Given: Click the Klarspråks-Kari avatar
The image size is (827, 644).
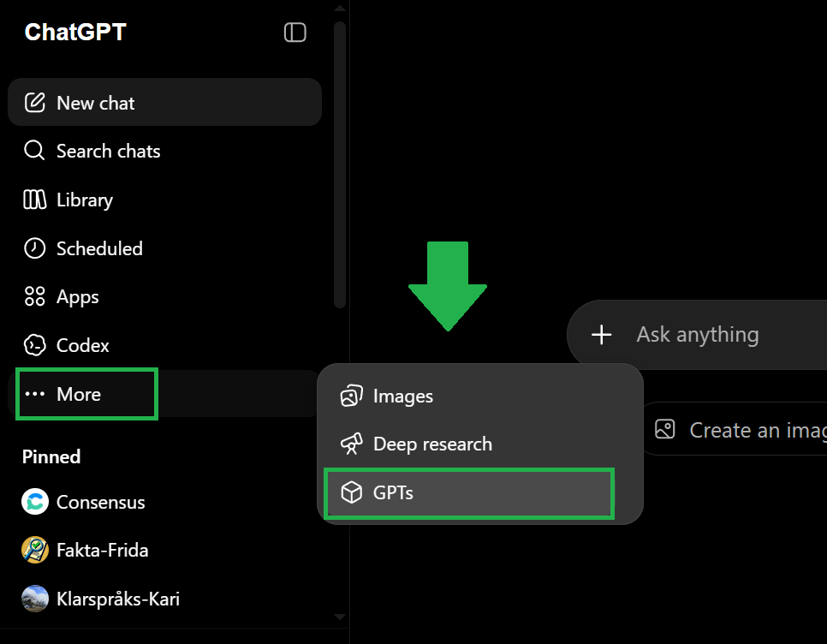Looking at the screenshot, I should point(35,599).
